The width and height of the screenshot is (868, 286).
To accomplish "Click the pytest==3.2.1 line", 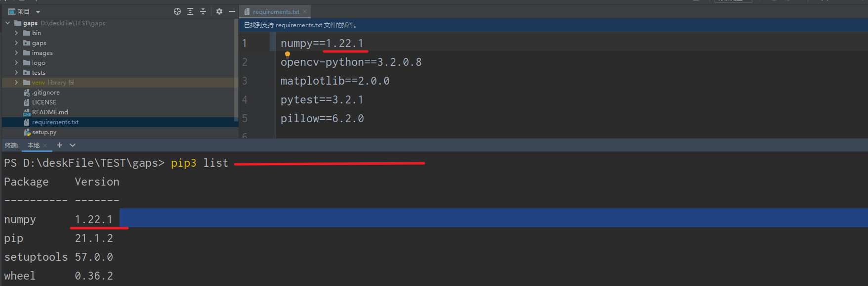I will (x=322, y=100).
